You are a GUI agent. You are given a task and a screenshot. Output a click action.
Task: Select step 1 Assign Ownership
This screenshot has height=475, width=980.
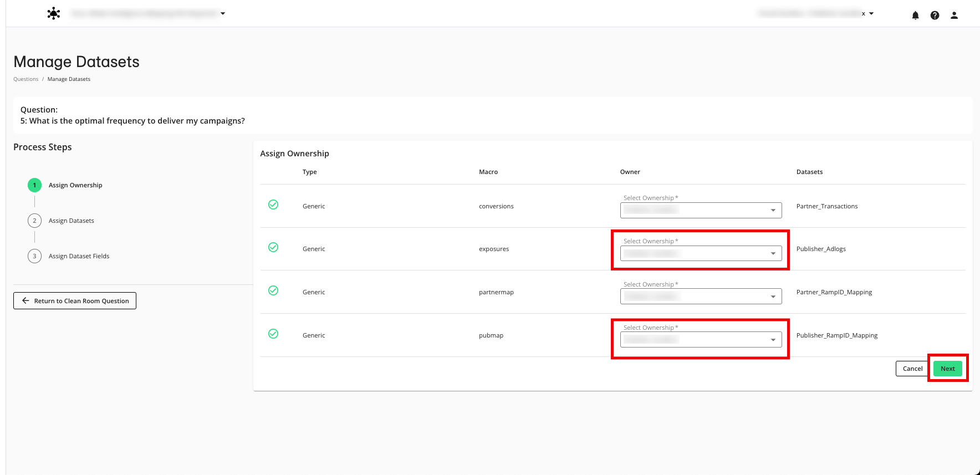coord(75,185)
